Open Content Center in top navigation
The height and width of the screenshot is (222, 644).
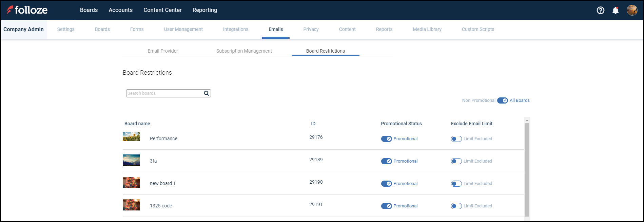click(x=162, y=10)
